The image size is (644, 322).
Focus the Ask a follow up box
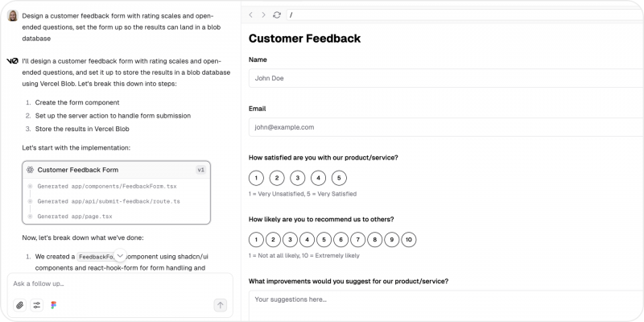(120, 284)
